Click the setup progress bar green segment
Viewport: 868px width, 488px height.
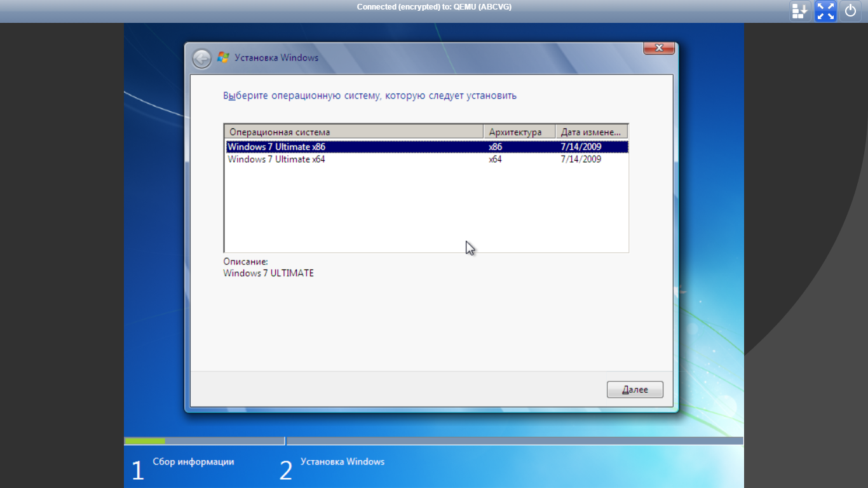click(x=145, y=440)
